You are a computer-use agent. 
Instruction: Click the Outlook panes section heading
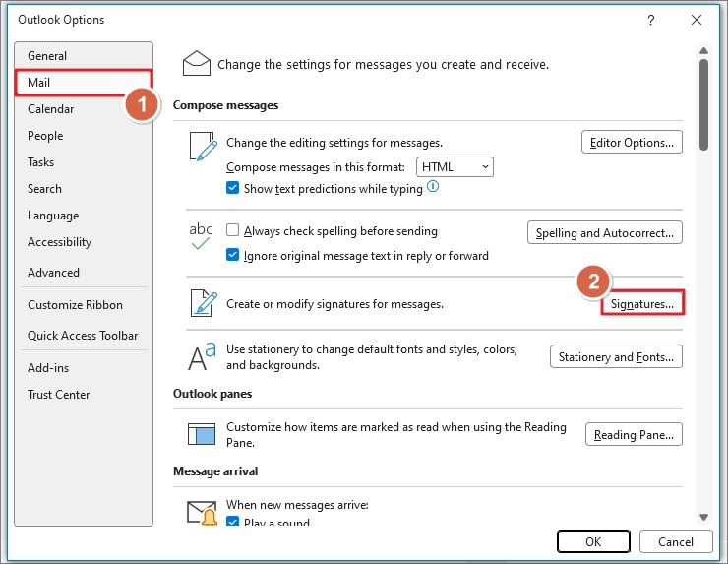pos(212,394)
